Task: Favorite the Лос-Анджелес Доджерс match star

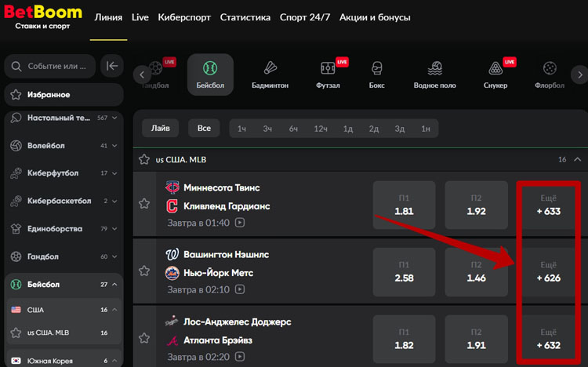Action: [144, 338]
